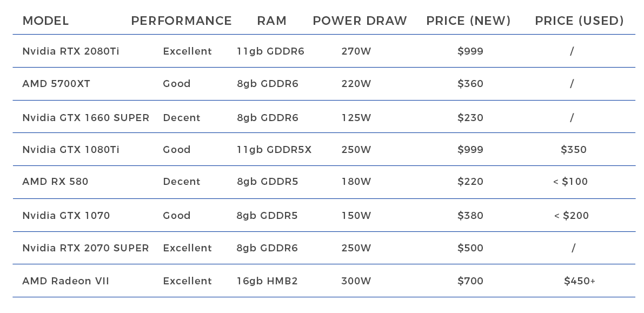Select the AMD RX 580 row
This screenshot has width=644, height=313.
(55, 182)
